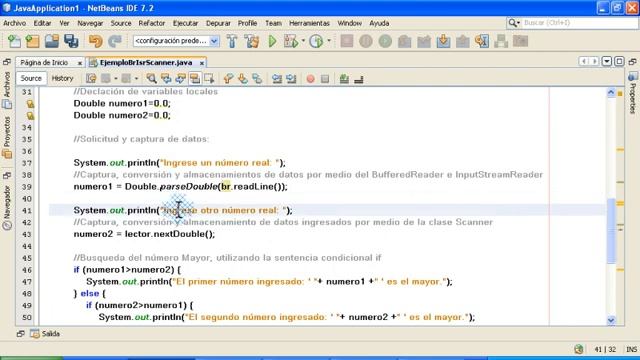The image size is (640, 360).
Task: Open the Properties side panel
Action: point(633,93)
